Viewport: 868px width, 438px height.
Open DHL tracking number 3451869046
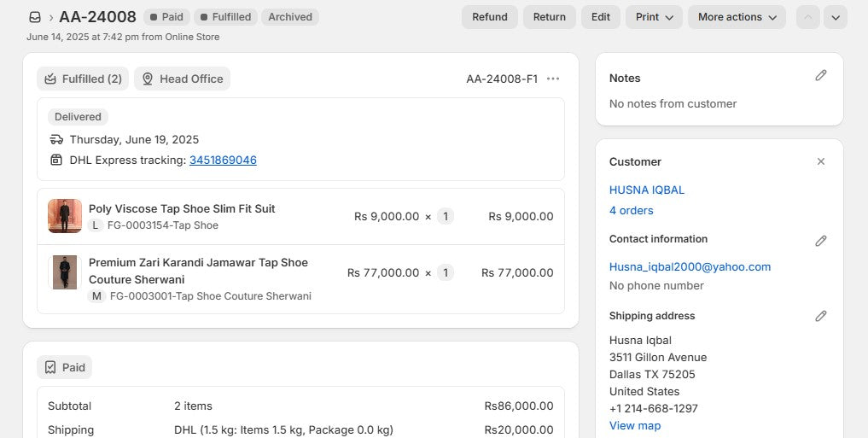click(223, 160)
